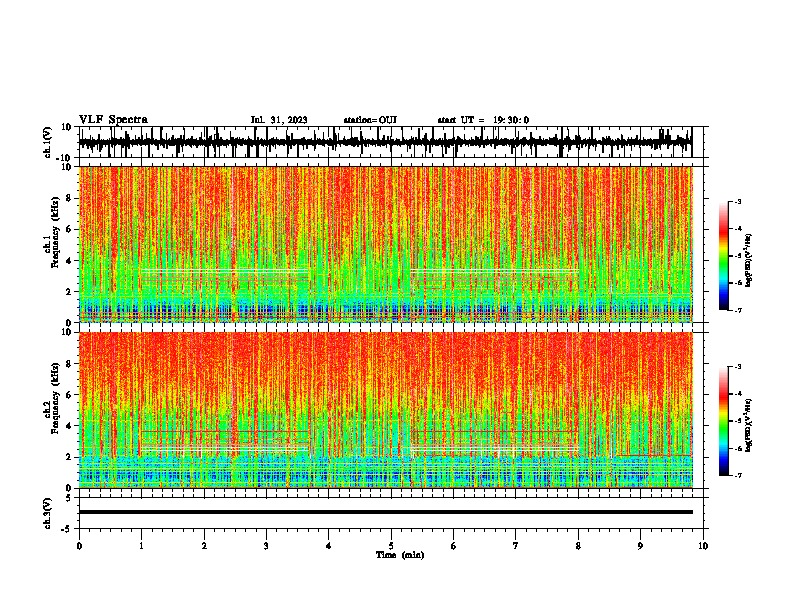
Task: Click the "6" kHz tick on ch.2 frequency axis
Action: point(69,394)
